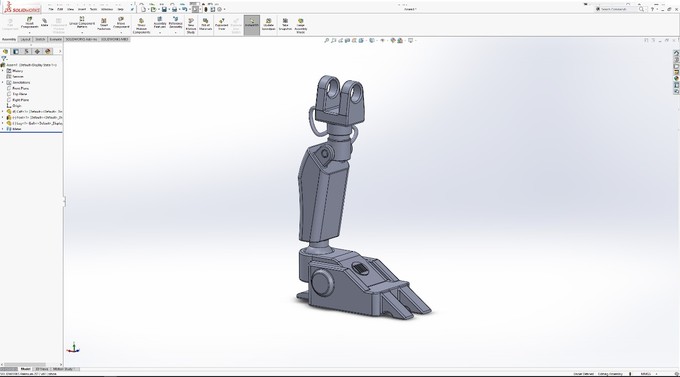
Task: Click the Take Snapshot icon
Action: [285, 24]
